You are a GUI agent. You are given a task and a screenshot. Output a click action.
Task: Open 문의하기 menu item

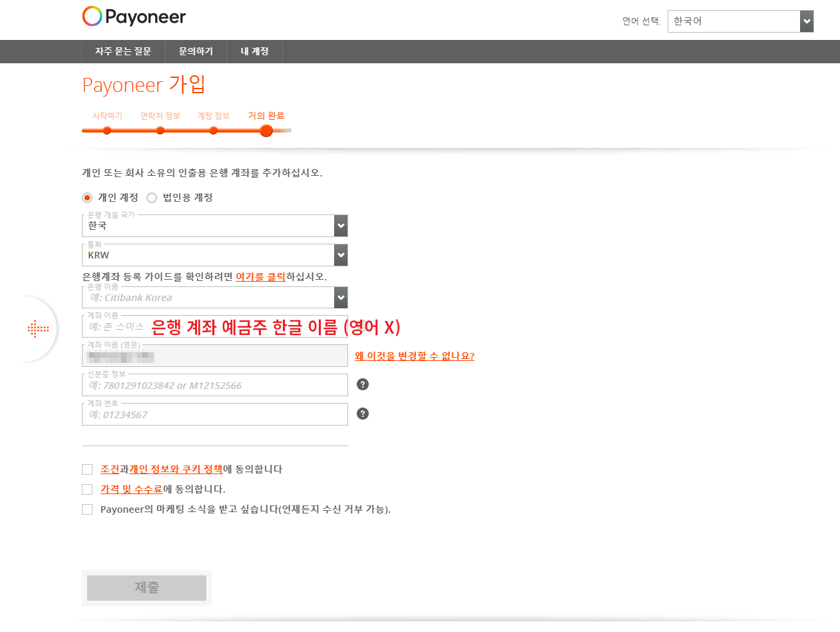click(x=196, y=51)
